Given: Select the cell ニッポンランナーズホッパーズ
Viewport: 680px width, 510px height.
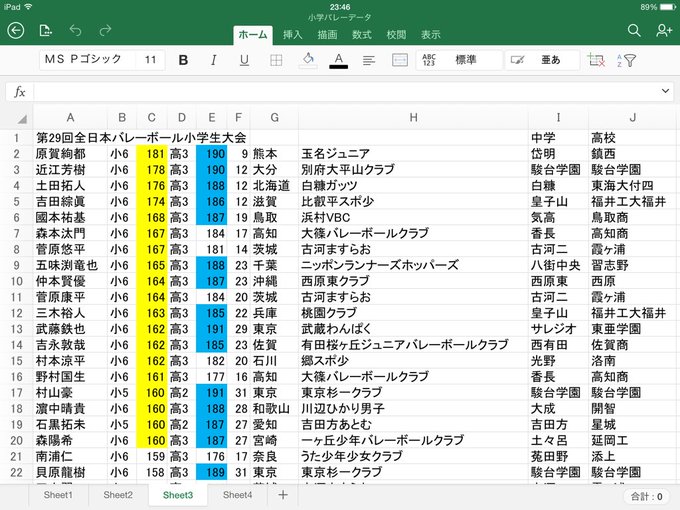Looking at the screenshot, I should click(413, 265).
